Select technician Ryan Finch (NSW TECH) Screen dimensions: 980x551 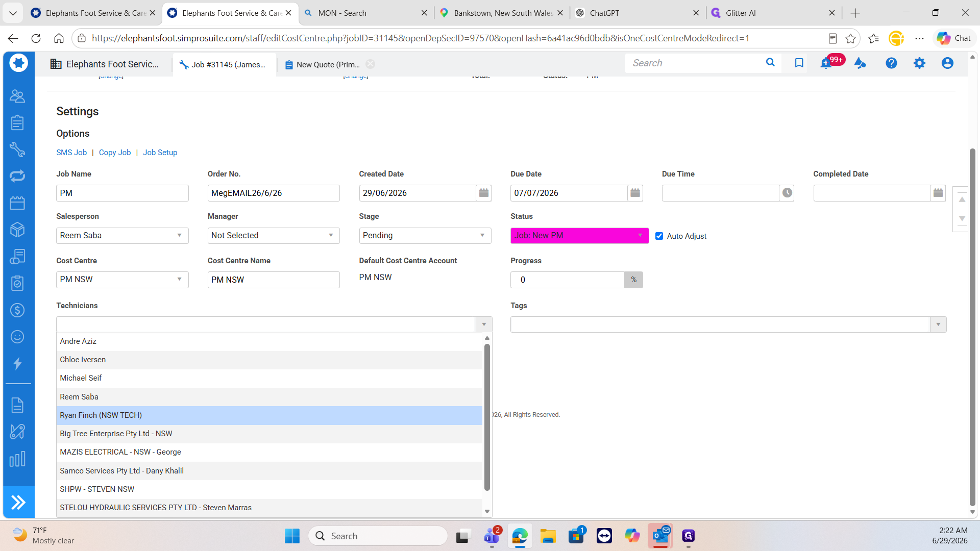click(269, 415)
